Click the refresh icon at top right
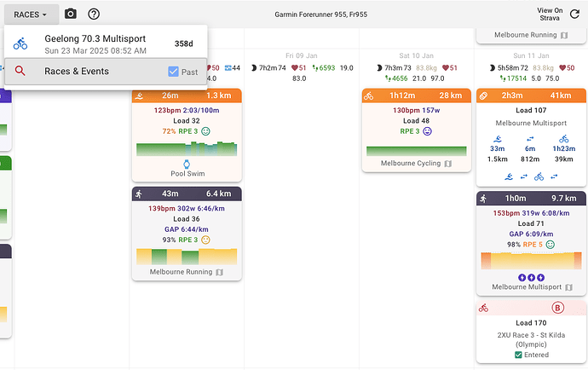 [x=574, y=14]
